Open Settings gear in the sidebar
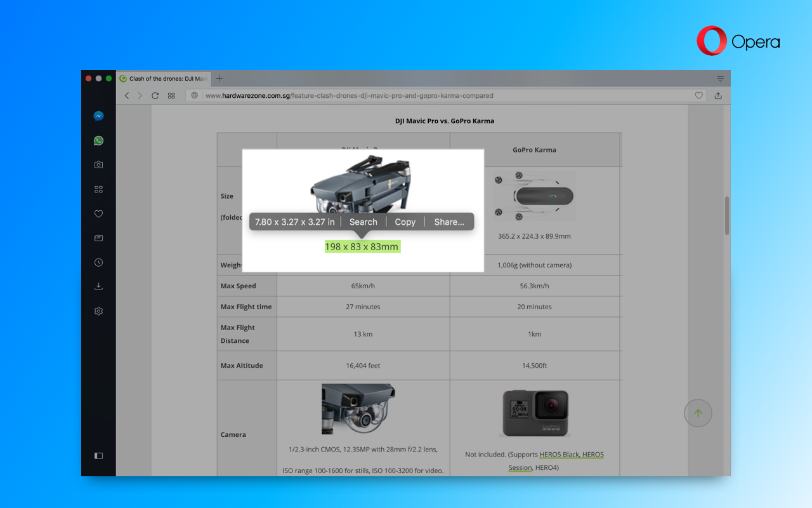812x508 pixels. pos(98,311)
